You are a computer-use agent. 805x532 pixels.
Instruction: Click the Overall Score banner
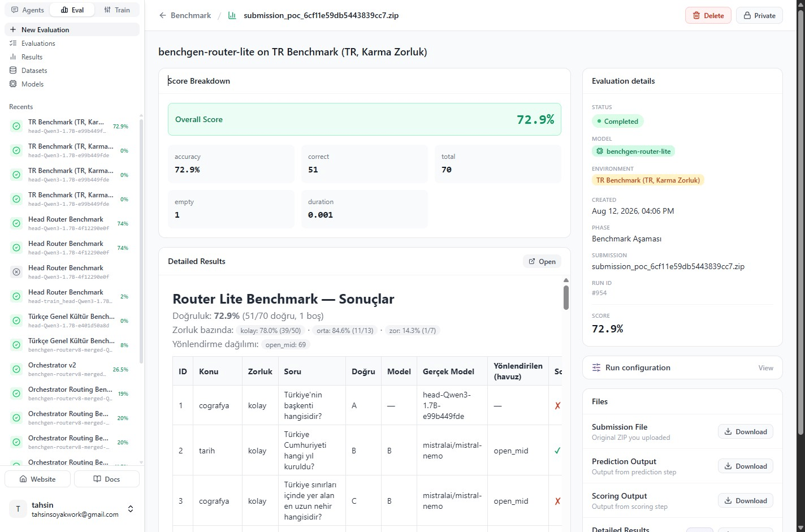coord(365,119)
